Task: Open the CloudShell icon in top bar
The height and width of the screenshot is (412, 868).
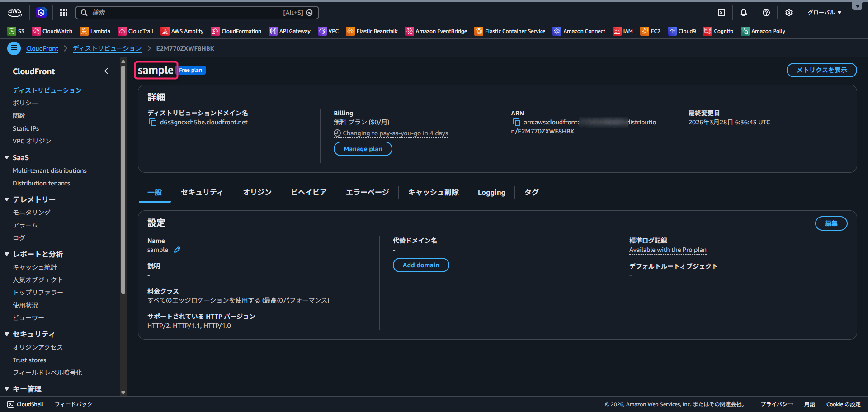Action: pos(722,13)
